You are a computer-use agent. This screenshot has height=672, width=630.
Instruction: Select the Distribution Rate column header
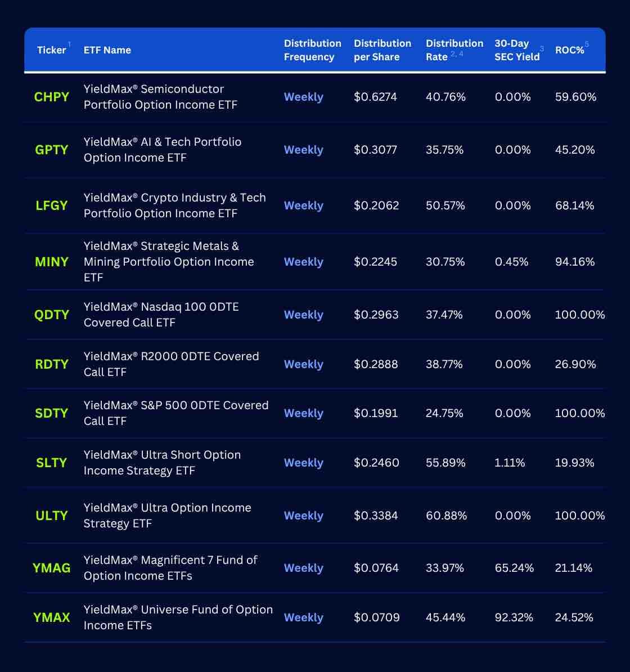[x=454, y=50]
